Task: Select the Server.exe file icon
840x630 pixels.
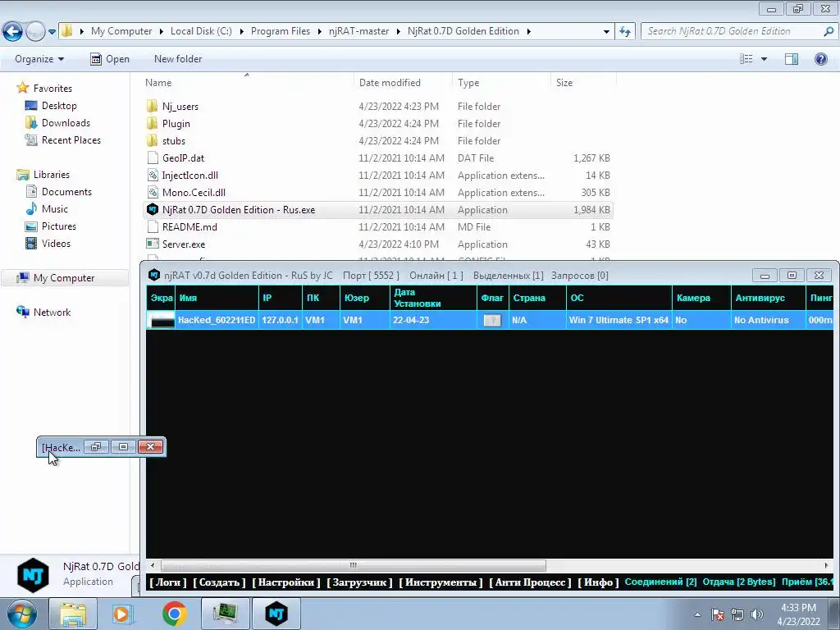Action: point(153,244)
